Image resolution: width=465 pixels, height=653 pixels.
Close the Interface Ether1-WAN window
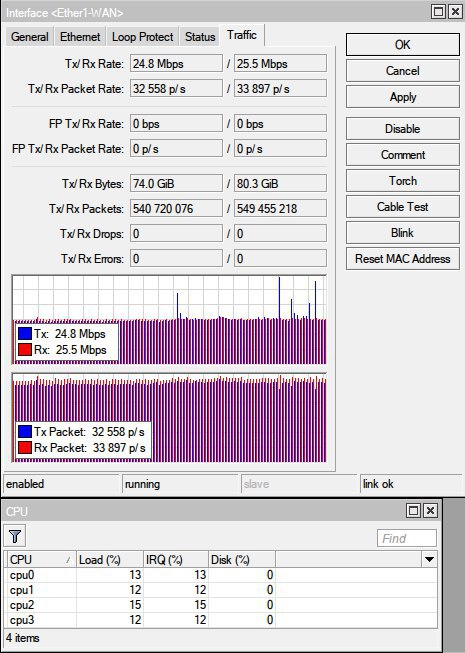point(455,12)
